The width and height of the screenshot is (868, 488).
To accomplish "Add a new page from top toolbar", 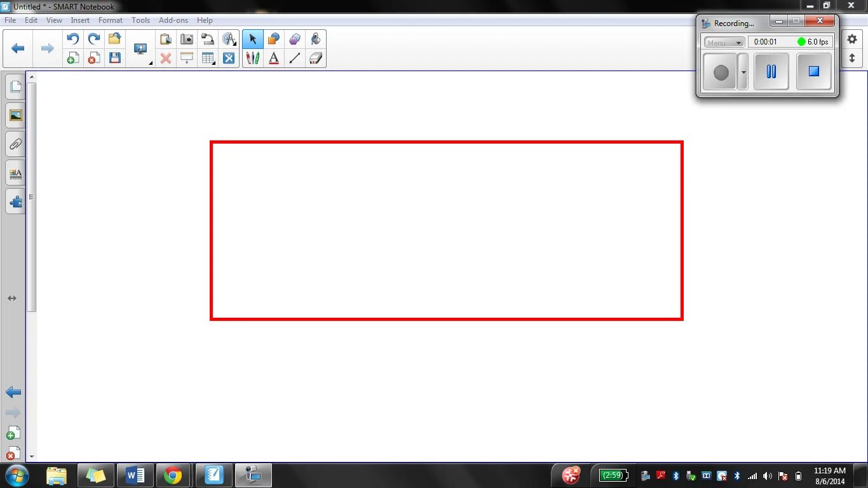I will 73,58.
